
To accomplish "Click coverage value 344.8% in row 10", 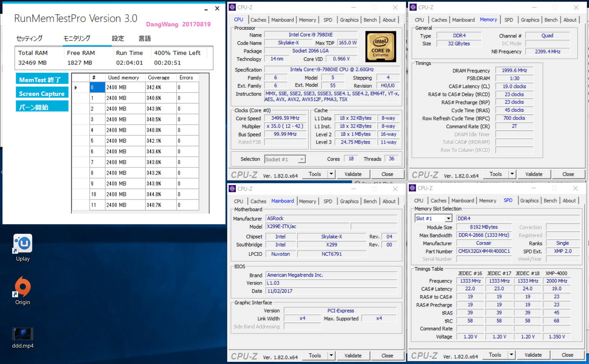I will click(161, 194).
